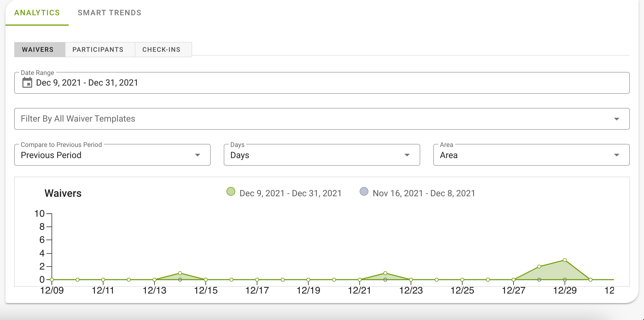Open the Days interval dropdown
Viewport: 644px width, 320px height.
(322, 155)
